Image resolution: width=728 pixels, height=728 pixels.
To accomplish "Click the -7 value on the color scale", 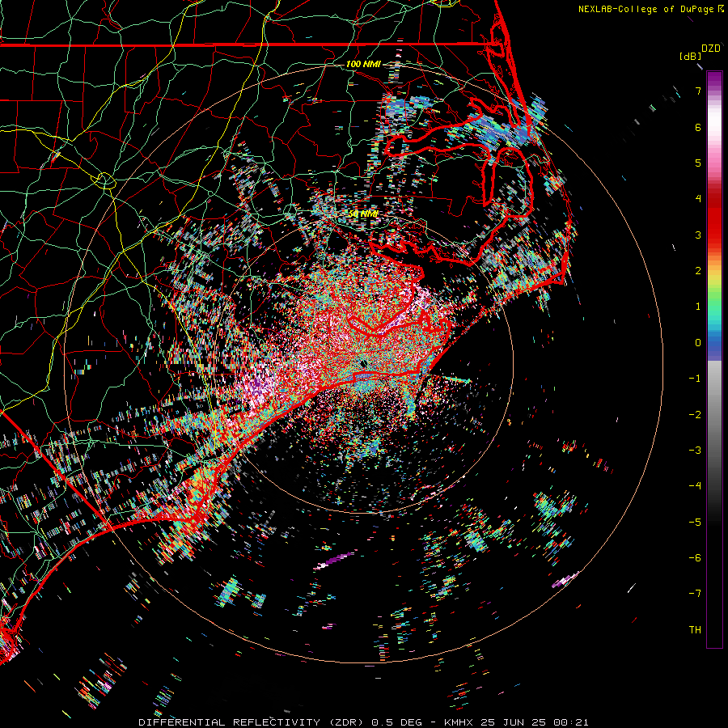I will pyautogui.click(x=695, y=594).
